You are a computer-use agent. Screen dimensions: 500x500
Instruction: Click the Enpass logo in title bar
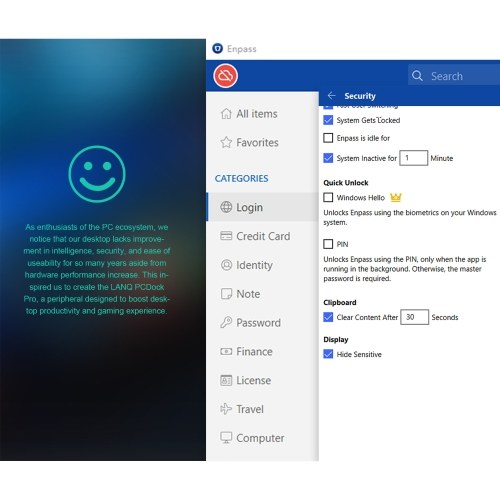click(218, 49)
